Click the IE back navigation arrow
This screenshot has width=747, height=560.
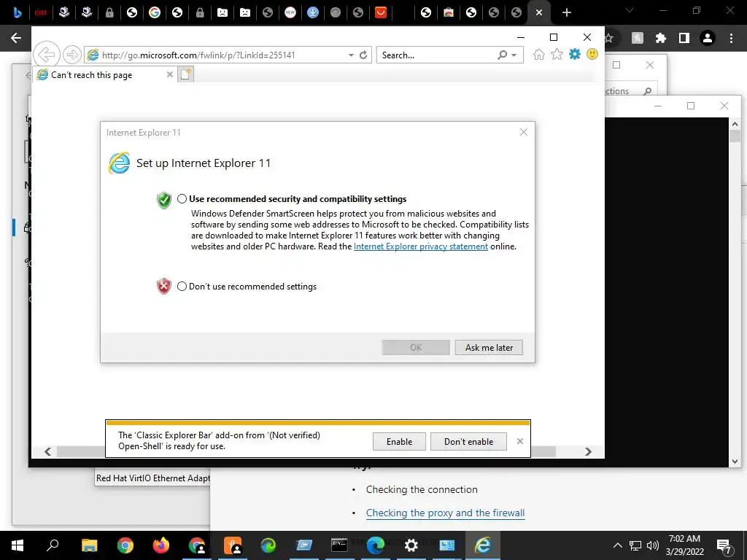47,55
